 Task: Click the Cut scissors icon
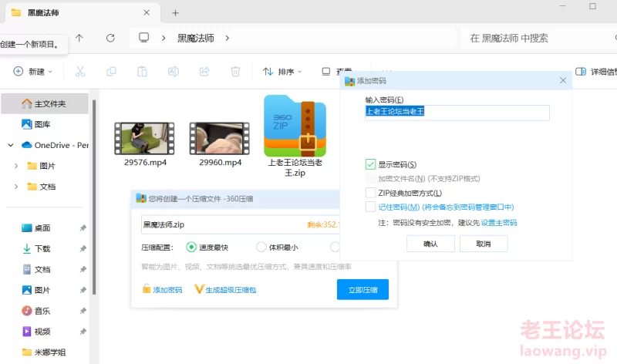(x=80, y=72)
